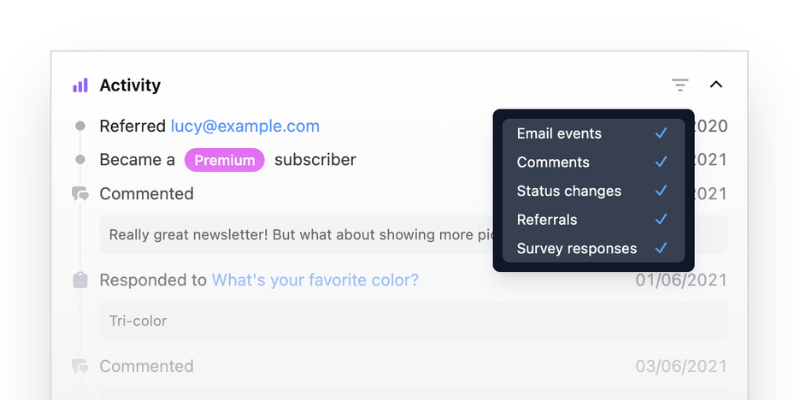The height and width of the screenshot is (400, 800).
Task: Click the pink Premium badge
Action: point(224,160)
